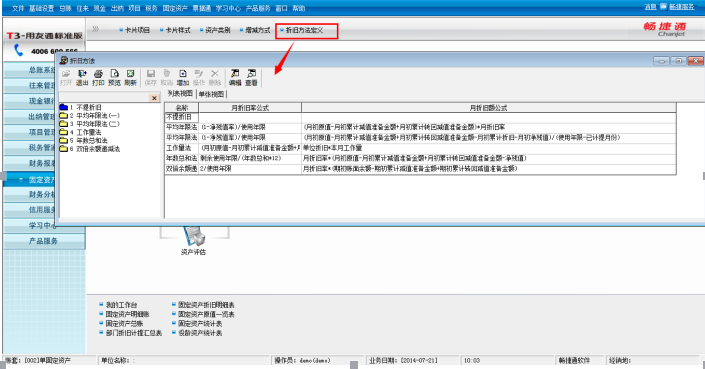705x369 pixels.
Task: Switch to the 单张视图 tab
Action: point(211,94)
